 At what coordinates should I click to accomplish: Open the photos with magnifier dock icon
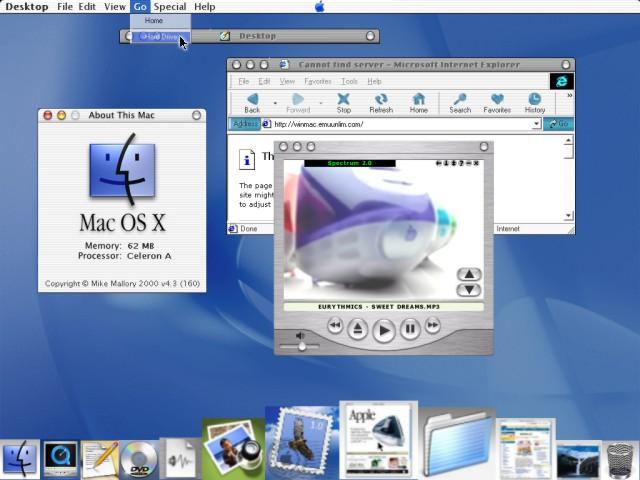233,448
